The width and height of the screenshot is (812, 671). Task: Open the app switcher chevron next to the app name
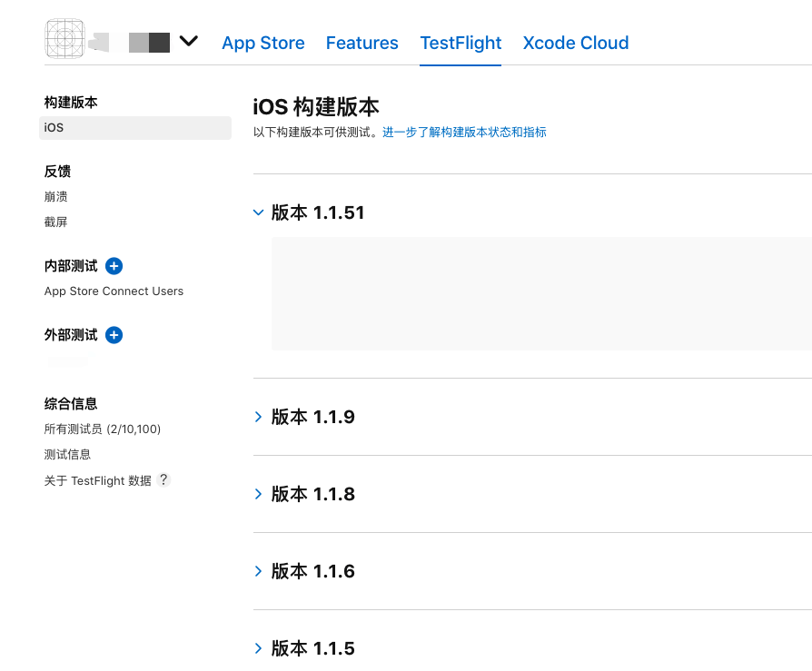(x=189, y=39)
